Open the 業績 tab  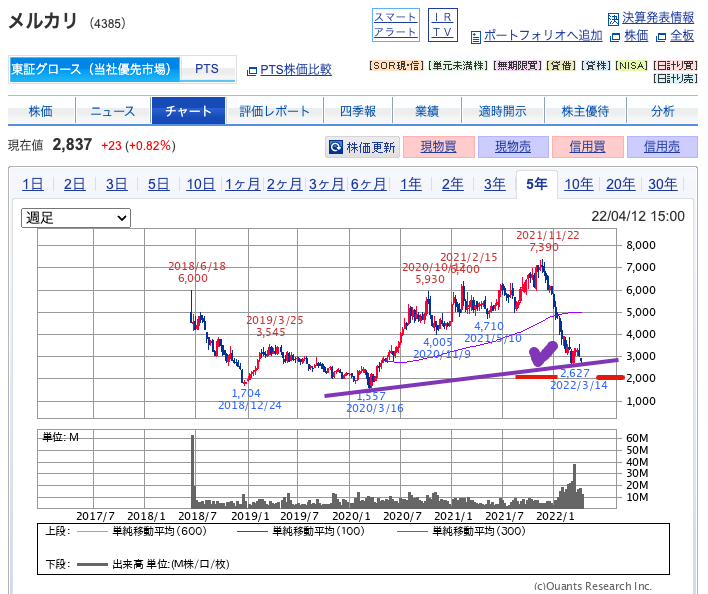427,111
